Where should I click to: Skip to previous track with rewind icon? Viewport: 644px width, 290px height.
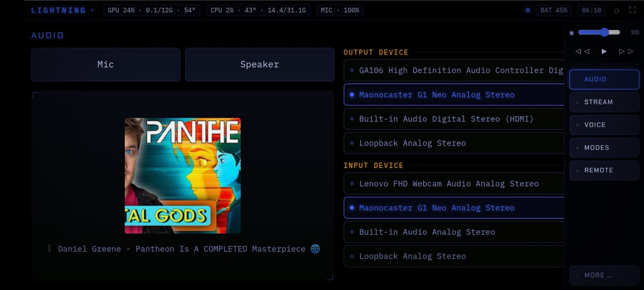coord(582,51)
